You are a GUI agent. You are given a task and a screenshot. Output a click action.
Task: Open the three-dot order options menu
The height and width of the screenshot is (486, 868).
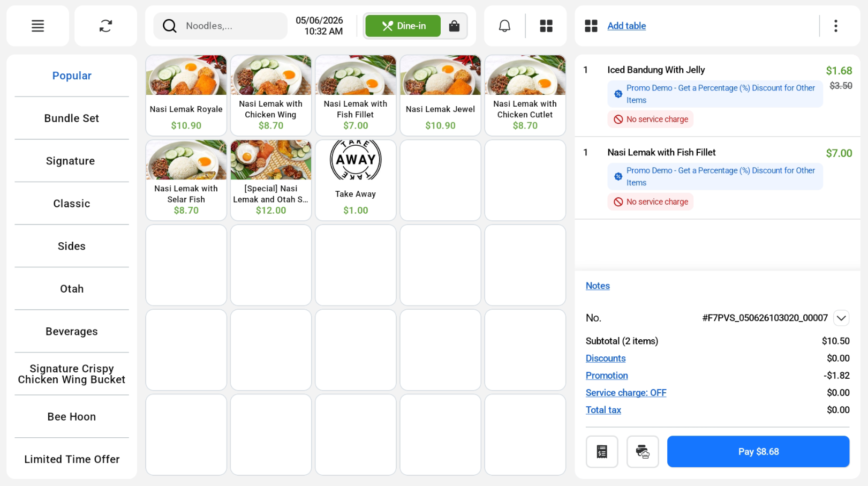[x=835, y=26]
